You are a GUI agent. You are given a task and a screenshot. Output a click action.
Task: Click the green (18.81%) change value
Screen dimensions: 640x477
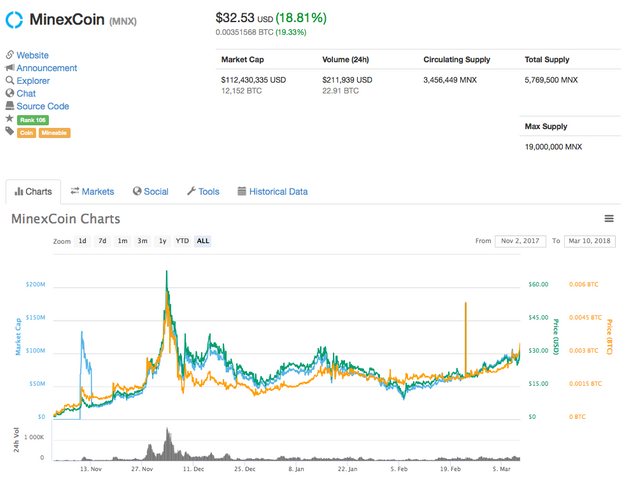pos(301,18)
